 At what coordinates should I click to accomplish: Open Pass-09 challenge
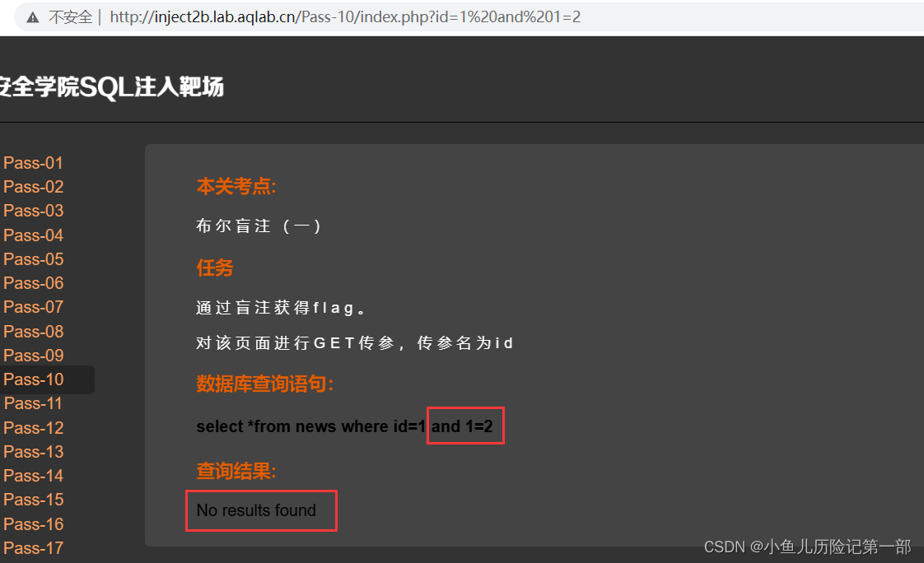pos(33,356)
